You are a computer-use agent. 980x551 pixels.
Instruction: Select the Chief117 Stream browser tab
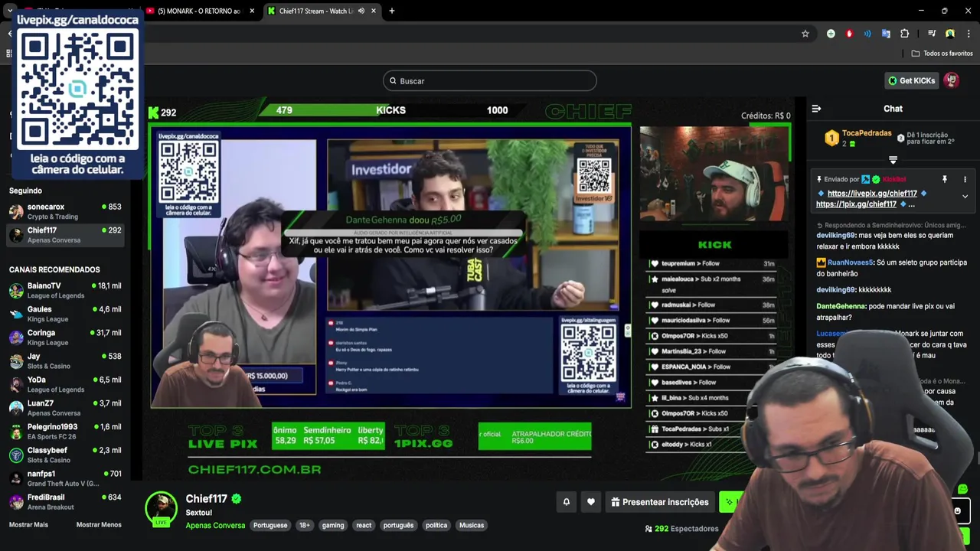point(315,11)
